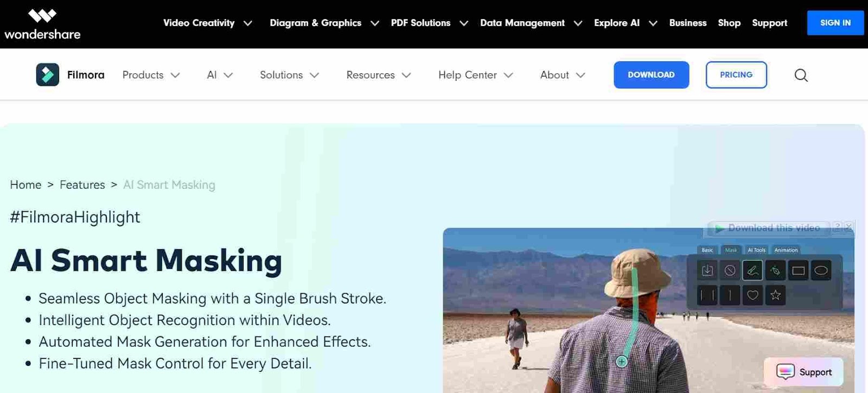This screenshot has height=393, width=868.
Task: Open the site search magnifier icon
Action: click(x=801, y=75)
